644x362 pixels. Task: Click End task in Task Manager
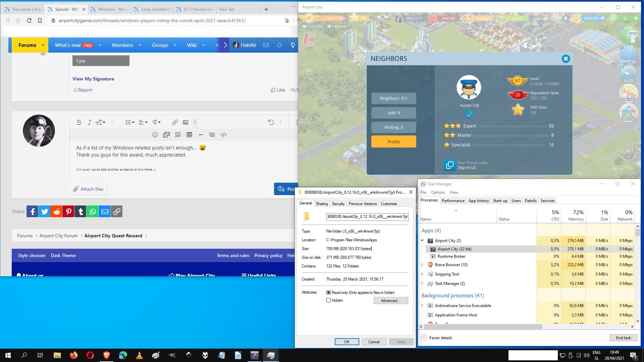(623, 338)
